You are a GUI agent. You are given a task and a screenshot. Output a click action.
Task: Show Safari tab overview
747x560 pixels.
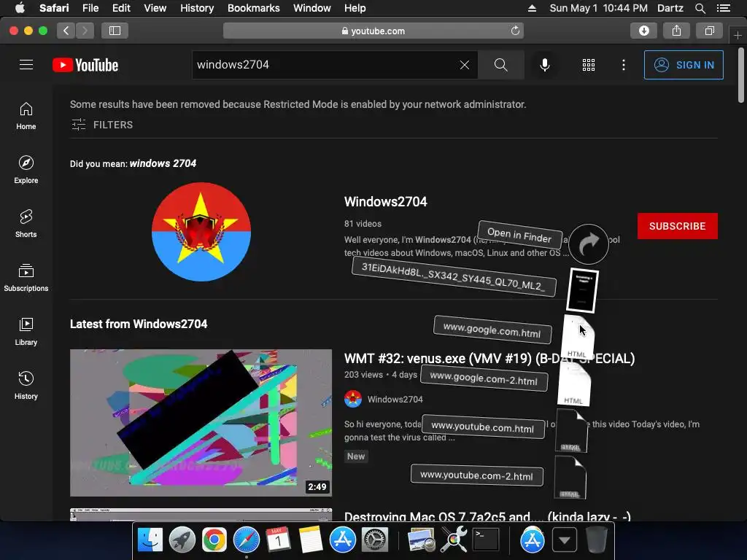pyautogui.click(x=709, y=31)
